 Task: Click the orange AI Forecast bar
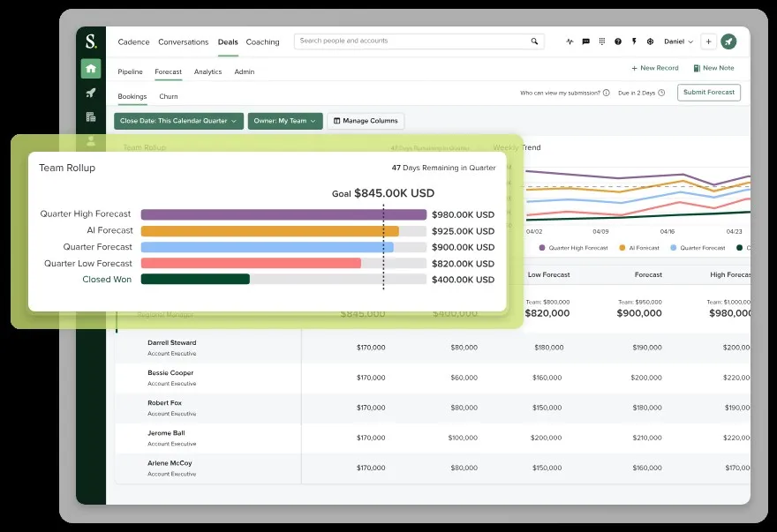270,231
